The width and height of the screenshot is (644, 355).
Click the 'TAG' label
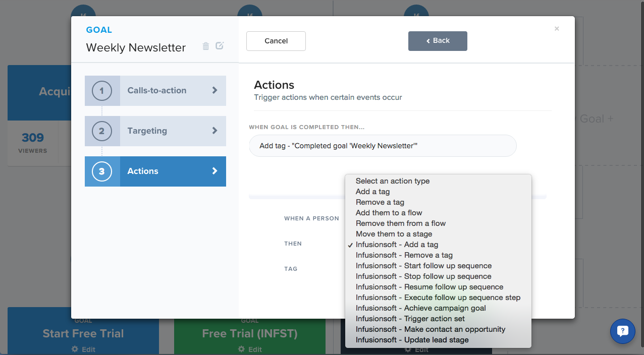[x=291, y=269]
